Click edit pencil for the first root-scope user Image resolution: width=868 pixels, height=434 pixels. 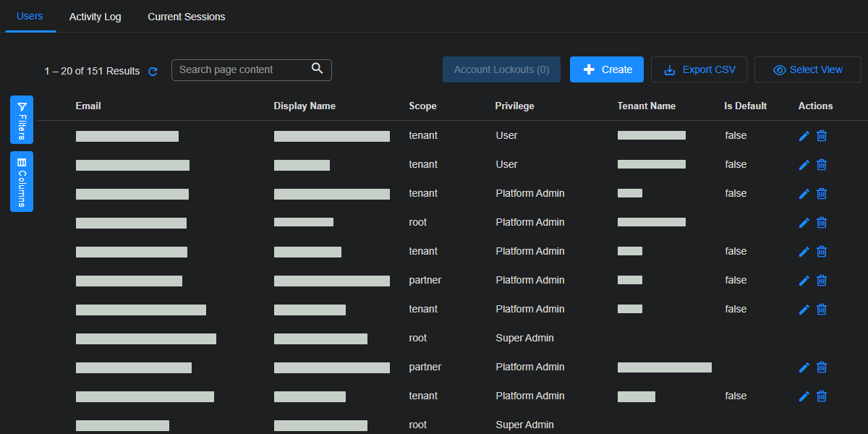pos(804,223)
